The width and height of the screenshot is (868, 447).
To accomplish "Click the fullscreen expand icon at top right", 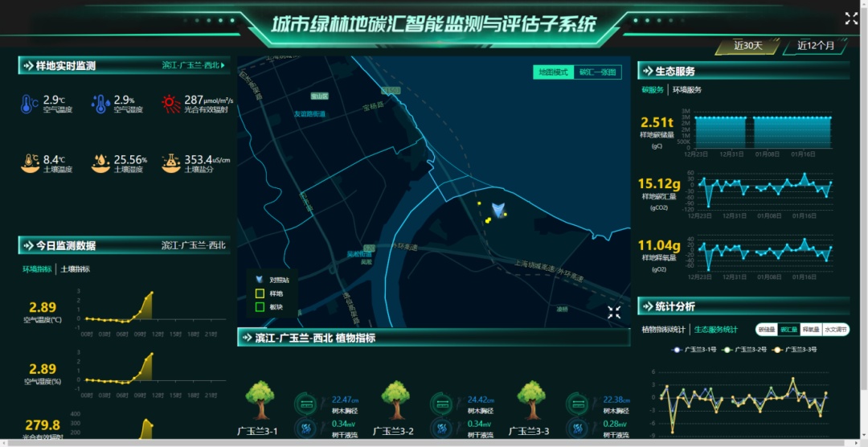I will tap(851, 18).
